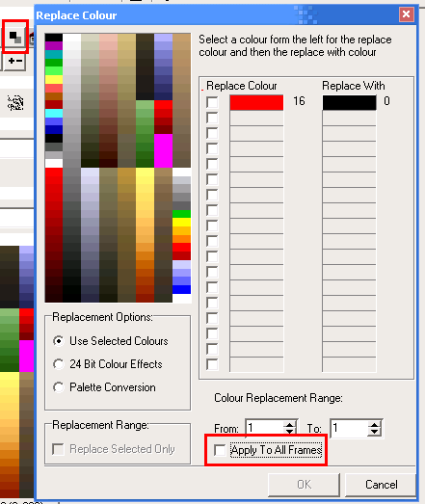Click the OK button

tap(304, 485)
